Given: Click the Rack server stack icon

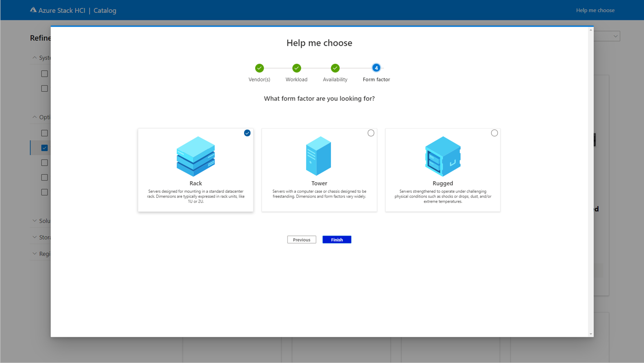Looking at the screenshot, I should click(195, 156).
